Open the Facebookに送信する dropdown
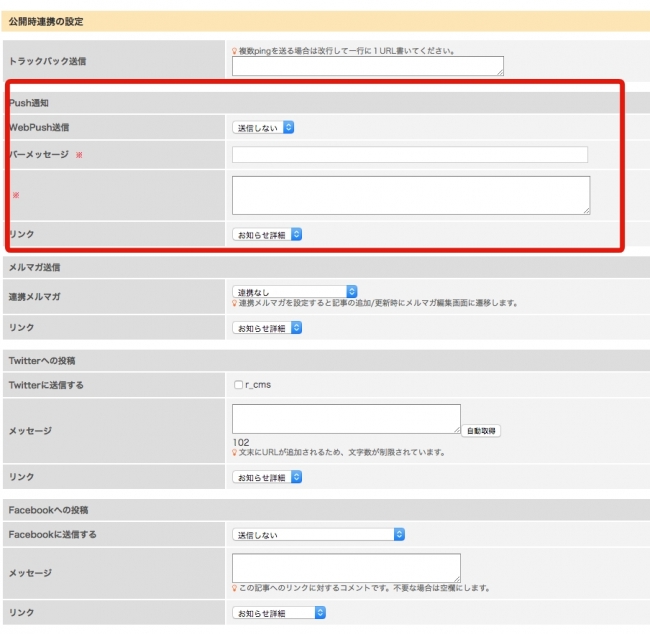Image resolution: width=650 pixels, height=634 pixels. tap(318, 534)
